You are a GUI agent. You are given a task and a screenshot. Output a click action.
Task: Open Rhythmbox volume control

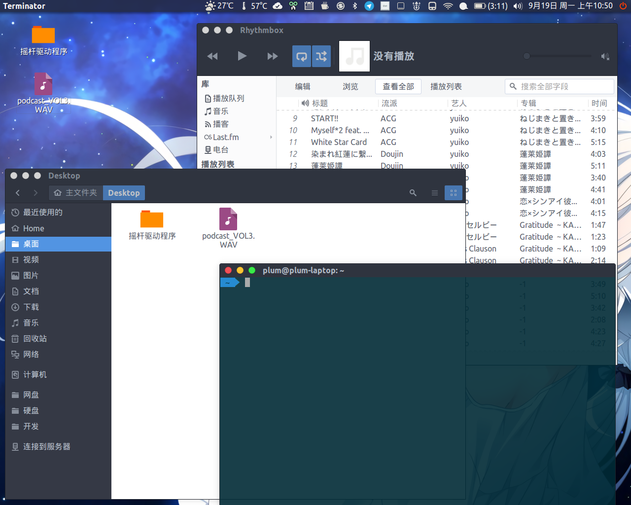tap(605, 56)
